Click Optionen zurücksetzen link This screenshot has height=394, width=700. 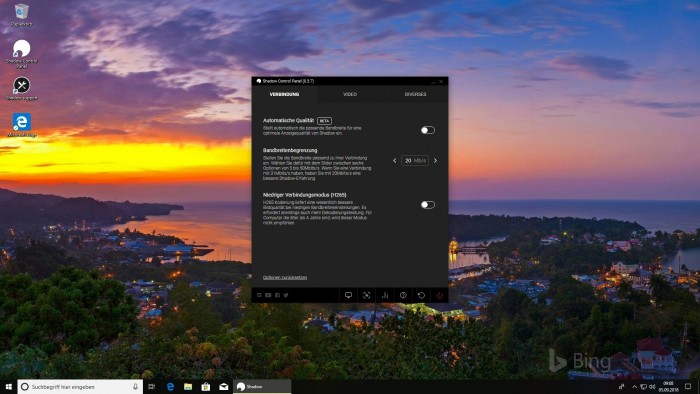click(x=285, y=278)
